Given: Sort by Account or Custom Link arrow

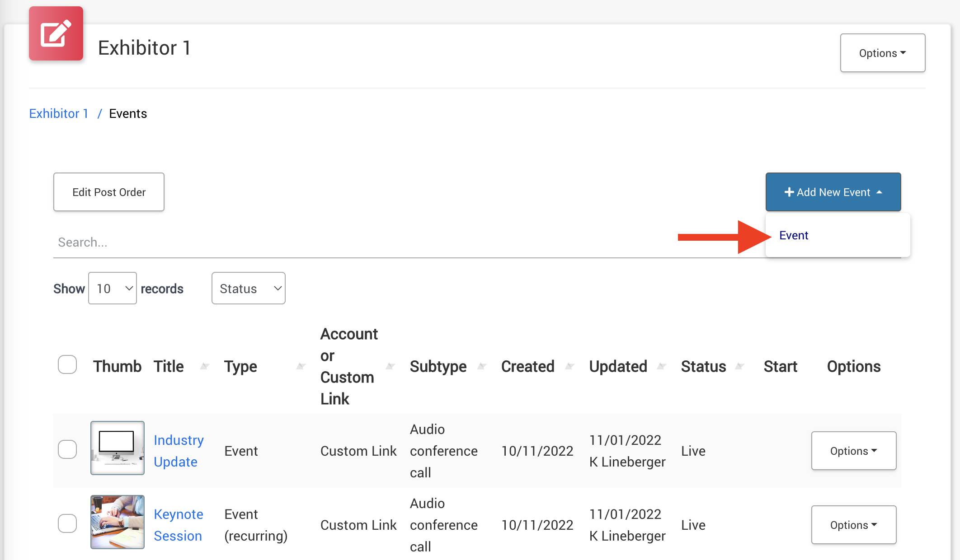Looking at the screenshot, I should click(x=391, y=366).
